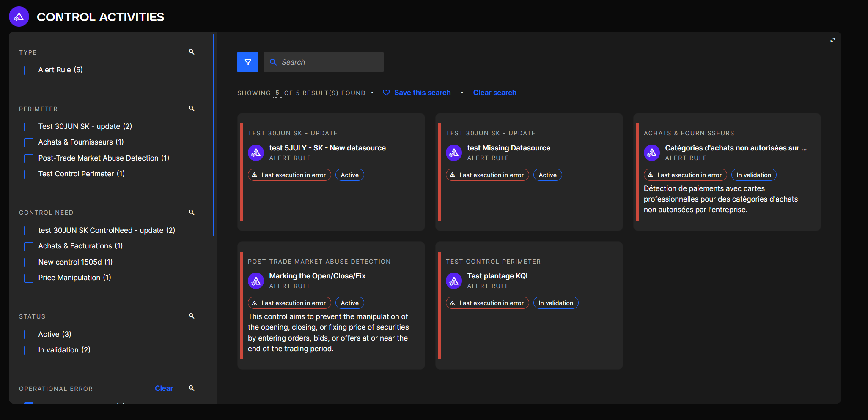Viewport: 868px width, 420px height.
Task: Clear the Operational Error filter
Action: pos(164,388)
